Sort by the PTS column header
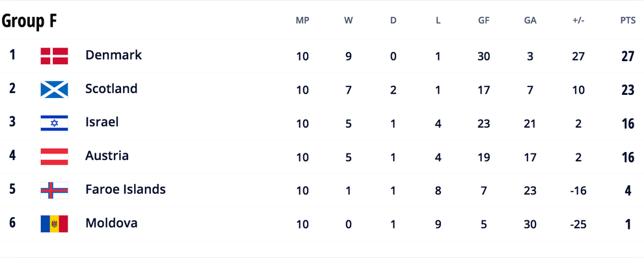The image size is (644, 258). pos(628,21)
